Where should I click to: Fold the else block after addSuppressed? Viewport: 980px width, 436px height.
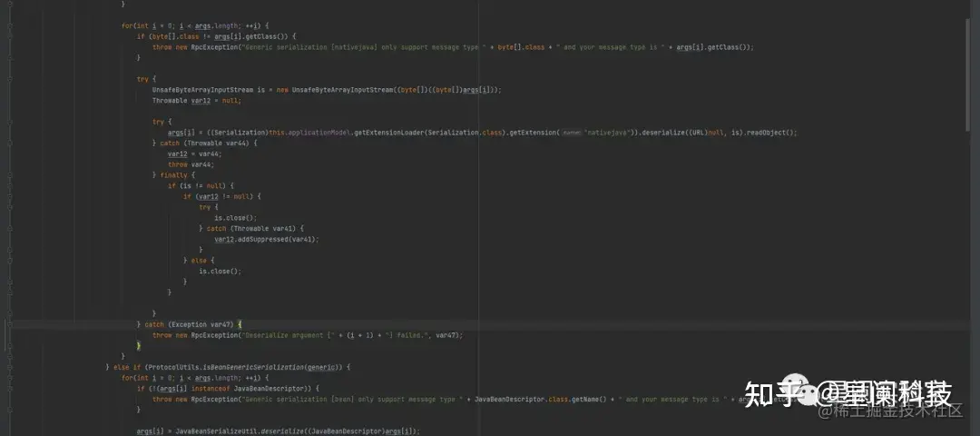click(x=9, y=261)
